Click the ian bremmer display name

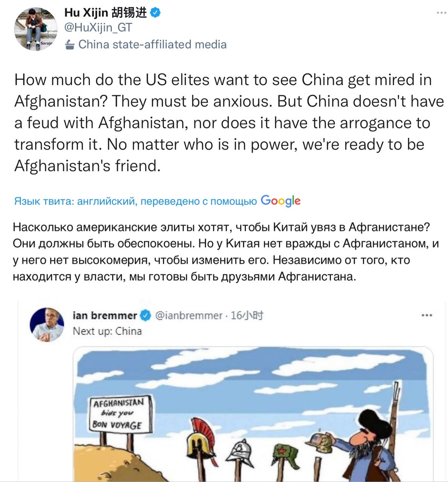click(105, 315)
